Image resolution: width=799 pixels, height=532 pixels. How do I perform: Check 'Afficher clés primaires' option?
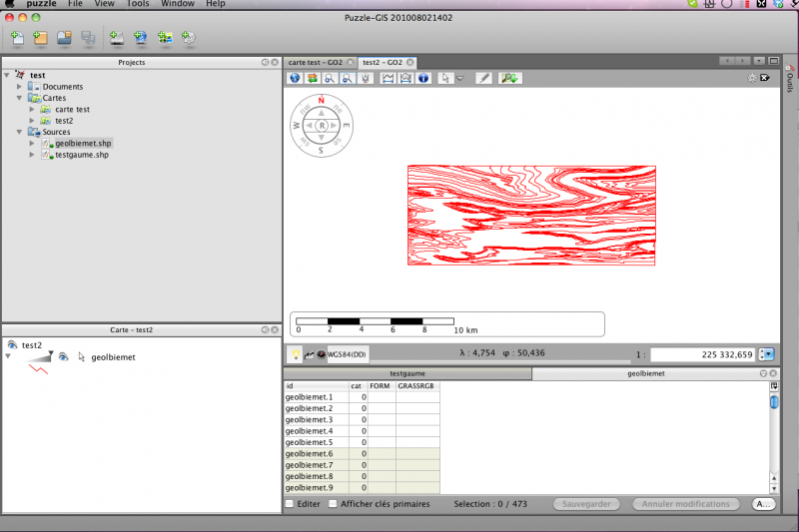point(334,504)
